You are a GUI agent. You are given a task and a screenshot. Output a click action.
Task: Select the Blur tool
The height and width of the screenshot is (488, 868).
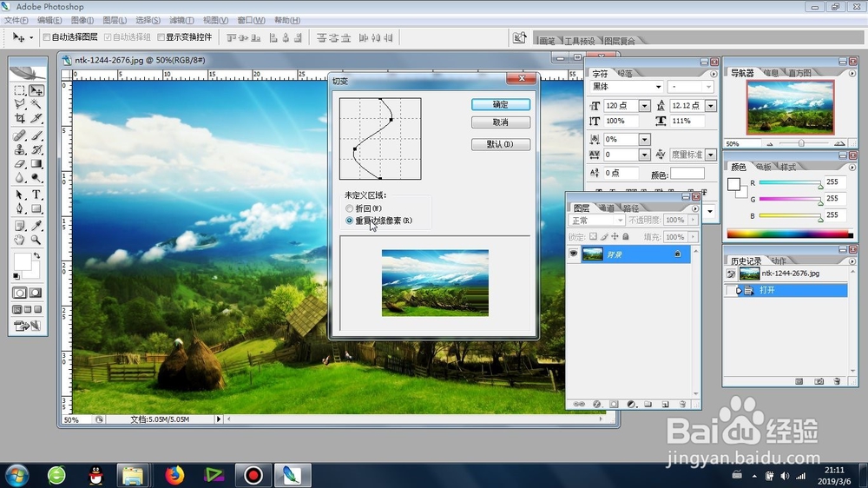click(x=20, y=178)
